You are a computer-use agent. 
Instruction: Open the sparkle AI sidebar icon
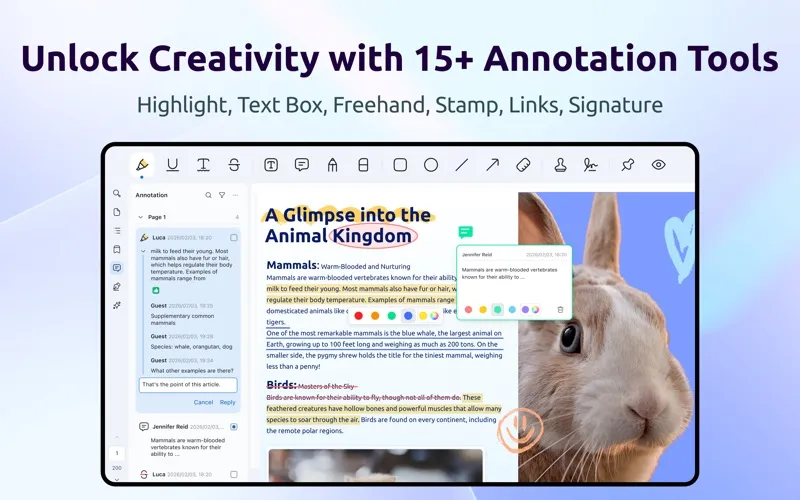(x=117, y=305)
